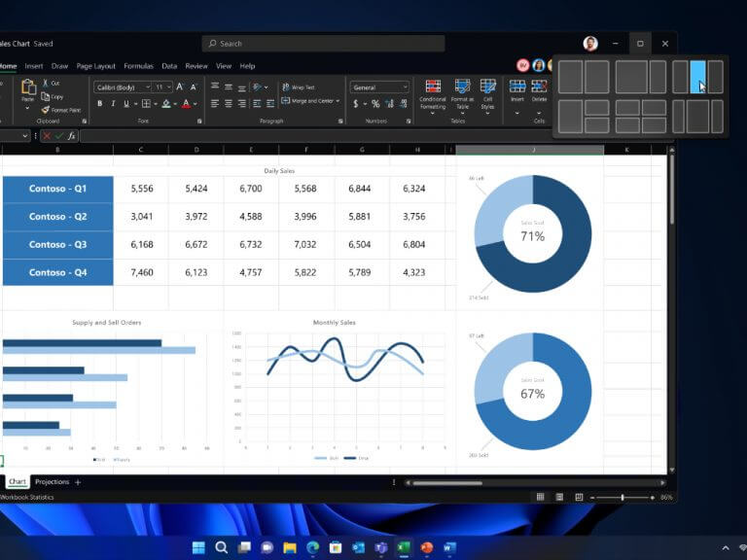Click the Copy icon

point(46,96)
